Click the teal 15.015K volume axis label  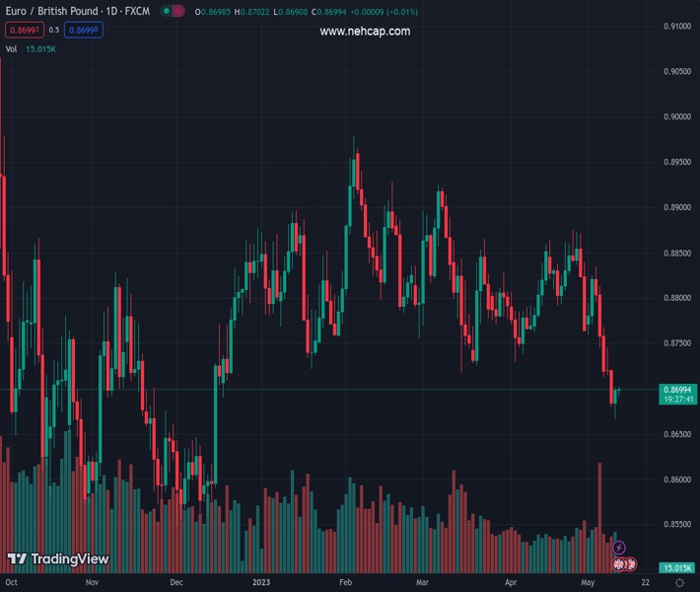[x=678, y=568]
